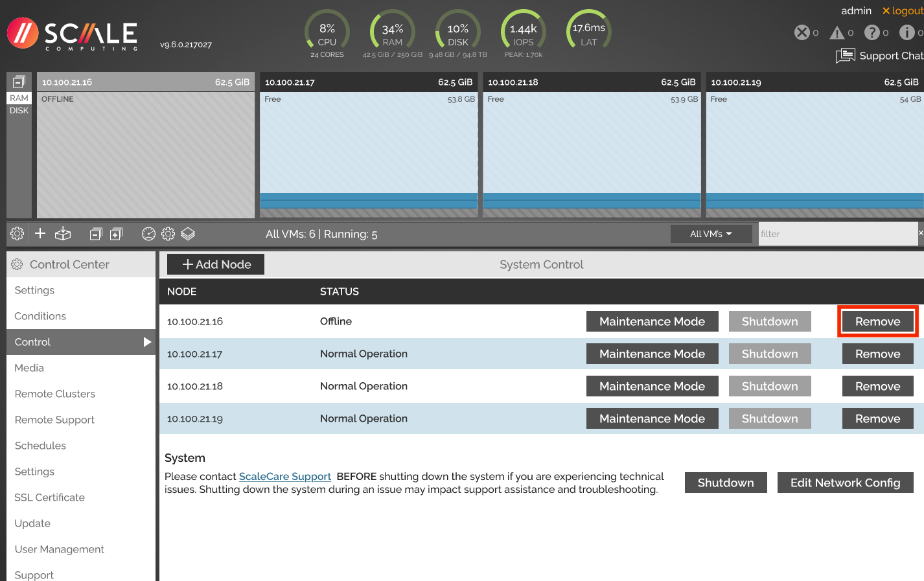This screenshot has height=581, width=924.
Task: Click the plus icon to create VM
Action: [40, 233]
